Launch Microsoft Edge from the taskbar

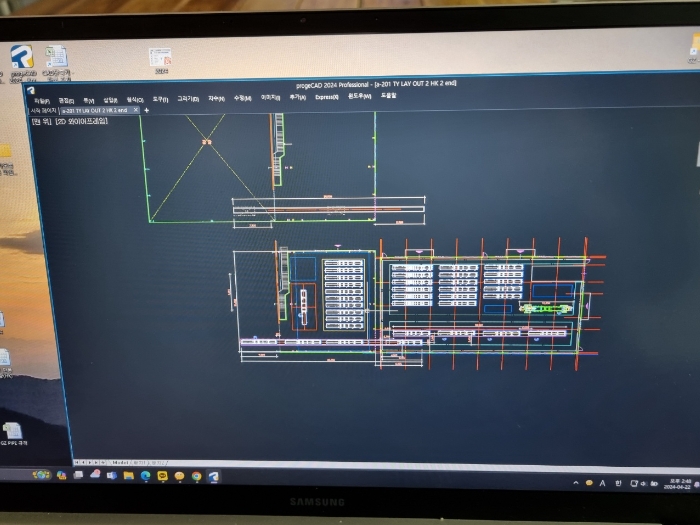(146, 476)
